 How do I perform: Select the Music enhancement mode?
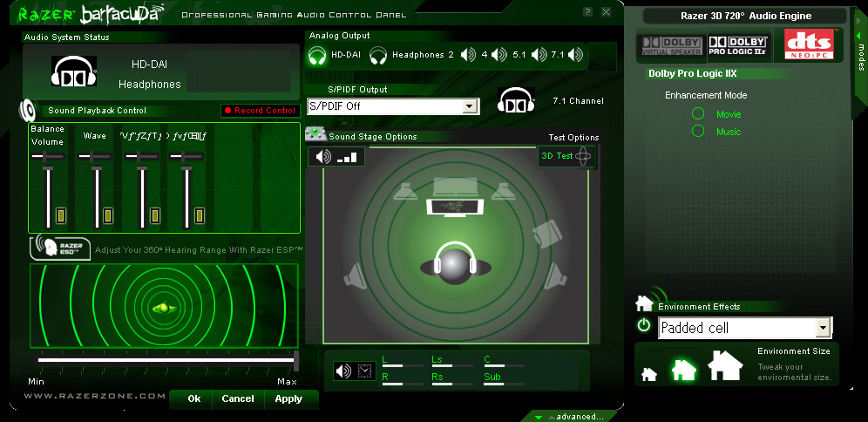click(698, 132)
